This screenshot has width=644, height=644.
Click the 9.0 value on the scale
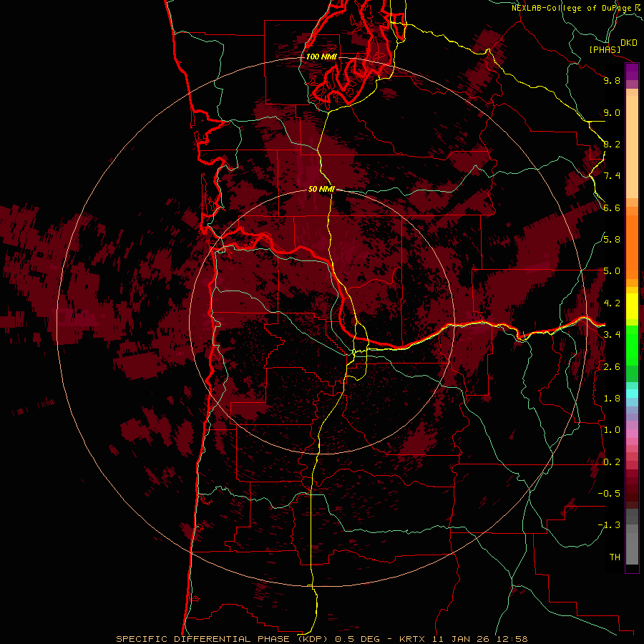(612, 112)
